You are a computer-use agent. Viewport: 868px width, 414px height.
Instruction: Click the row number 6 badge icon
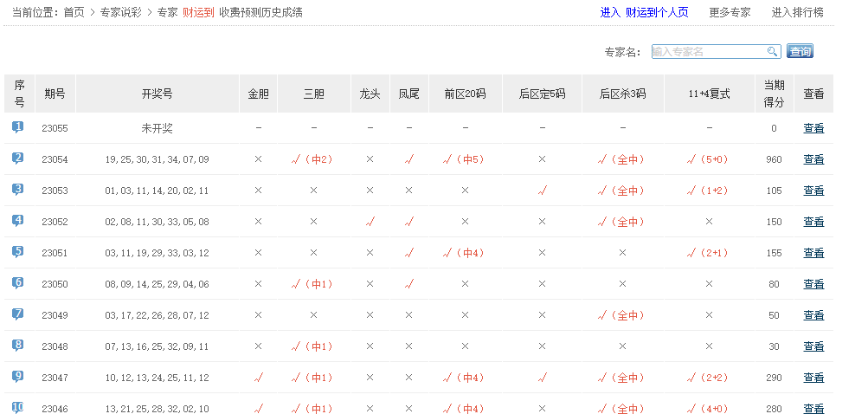18,283
